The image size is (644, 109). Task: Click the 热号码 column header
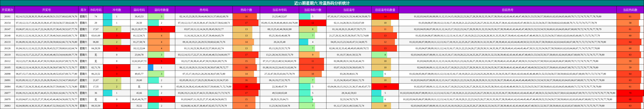[204, 10]
